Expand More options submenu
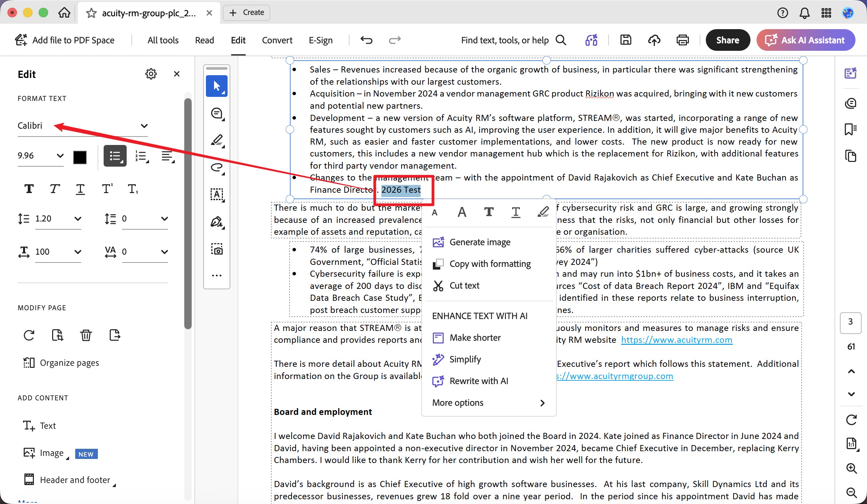 tap(489, 402)
